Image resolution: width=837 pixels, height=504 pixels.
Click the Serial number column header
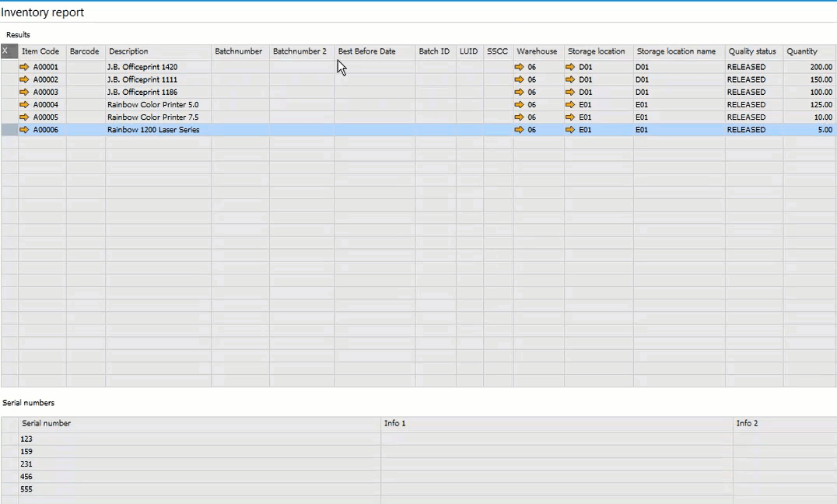pyautogui.click(x=199, y=423)
